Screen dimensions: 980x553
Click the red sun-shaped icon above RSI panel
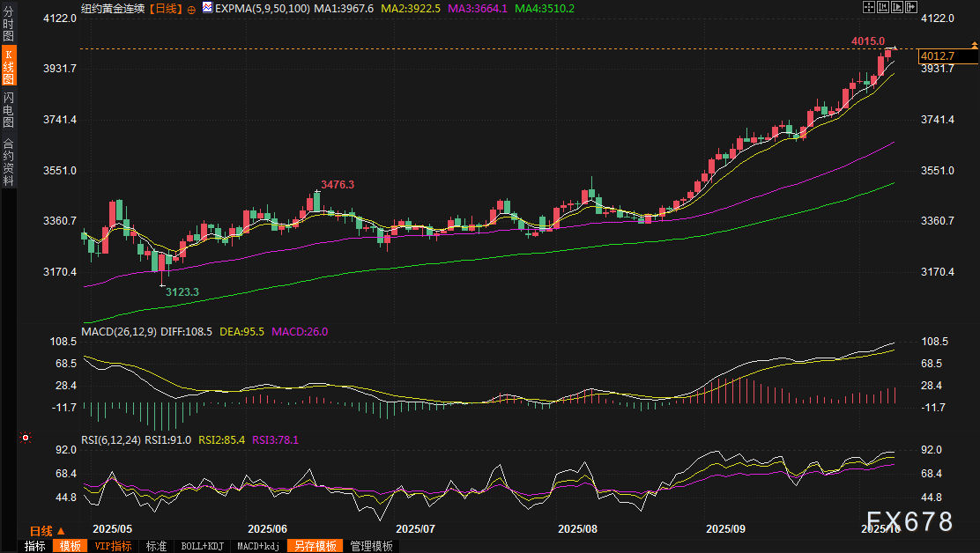[x=26, y=438]
